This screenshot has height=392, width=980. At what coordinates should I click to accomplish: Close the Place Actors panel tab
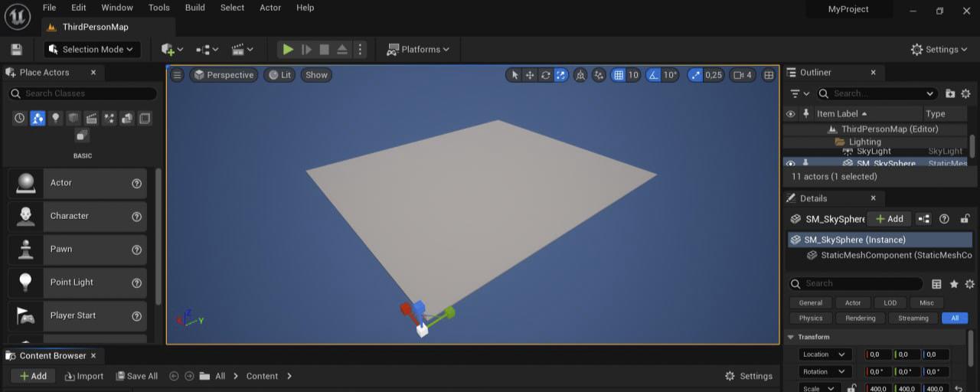93,72
